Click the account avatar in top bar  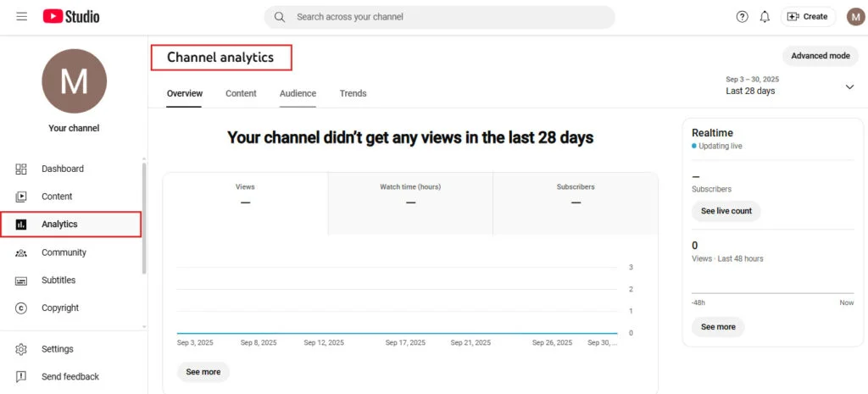pos(854,17)
